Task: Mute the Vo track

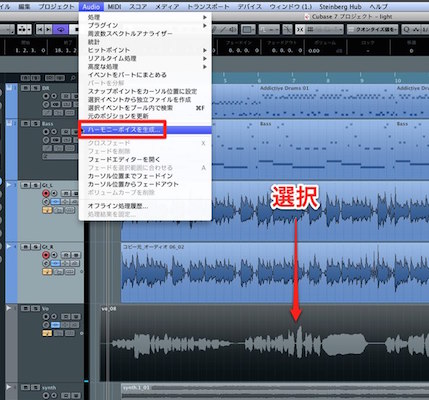Action: [x=26, y=308]
